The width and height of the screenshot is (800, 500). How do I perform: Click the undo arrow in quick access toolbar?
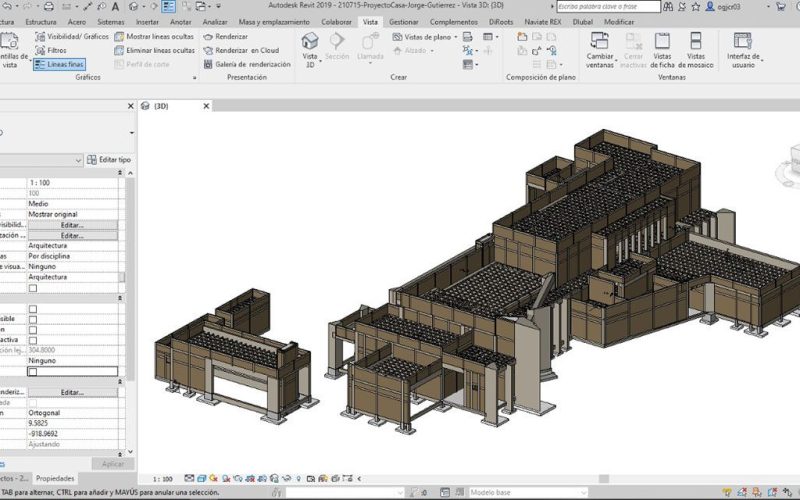click(8, 7)
